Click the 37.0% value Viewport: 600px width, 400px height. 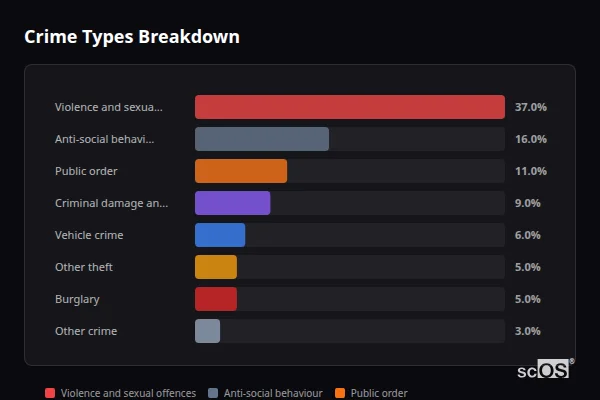point(530,107)
